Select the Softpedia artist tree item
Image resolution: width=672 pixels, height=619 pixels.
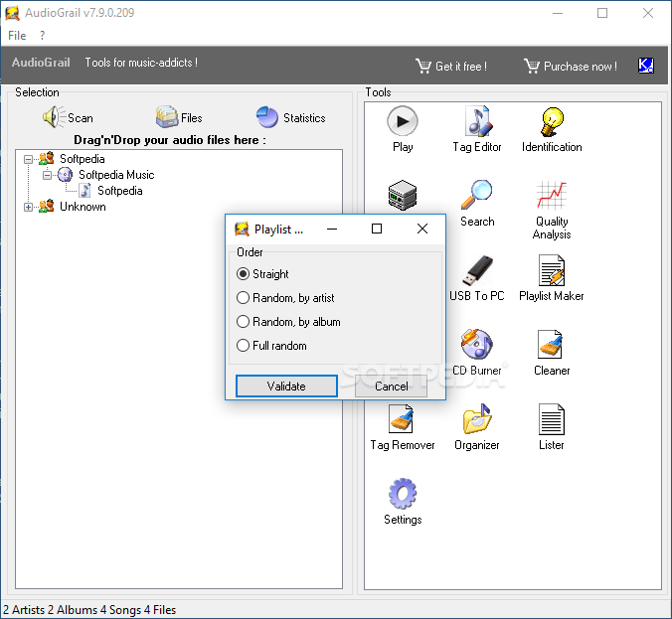click(x=82, y=159)
